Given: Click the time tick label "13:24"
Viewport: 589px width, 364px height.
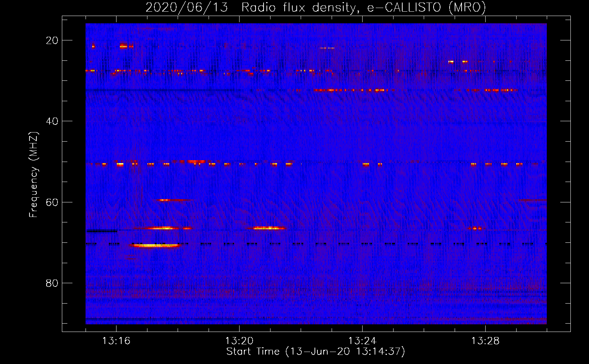Looking at the screenshot, I should 363,341.
